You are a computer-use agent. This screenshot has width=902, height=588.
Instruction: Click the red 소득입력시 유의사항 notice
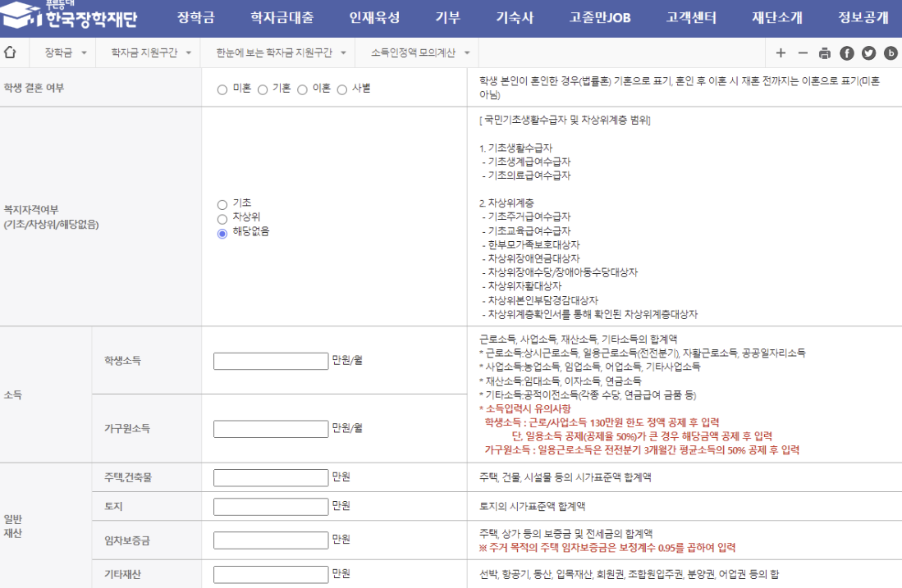pyautogui.click(x=524, y=408)
